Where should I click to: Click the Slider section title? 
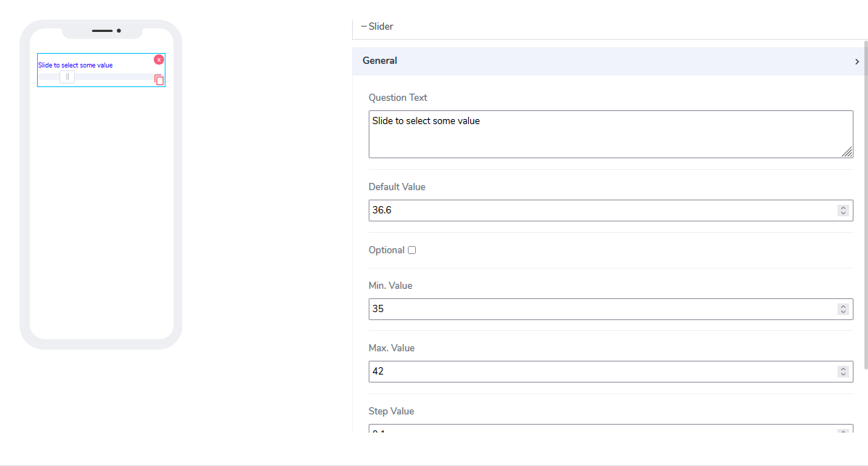tap(381, 27)
